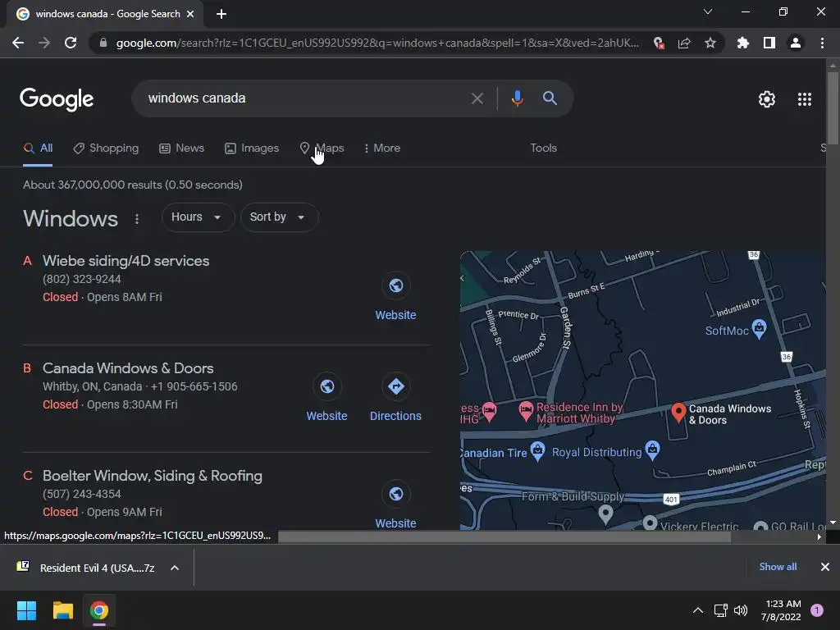Close the downloads bar
This screenshot has height=630, width=840.
[825, 567]
